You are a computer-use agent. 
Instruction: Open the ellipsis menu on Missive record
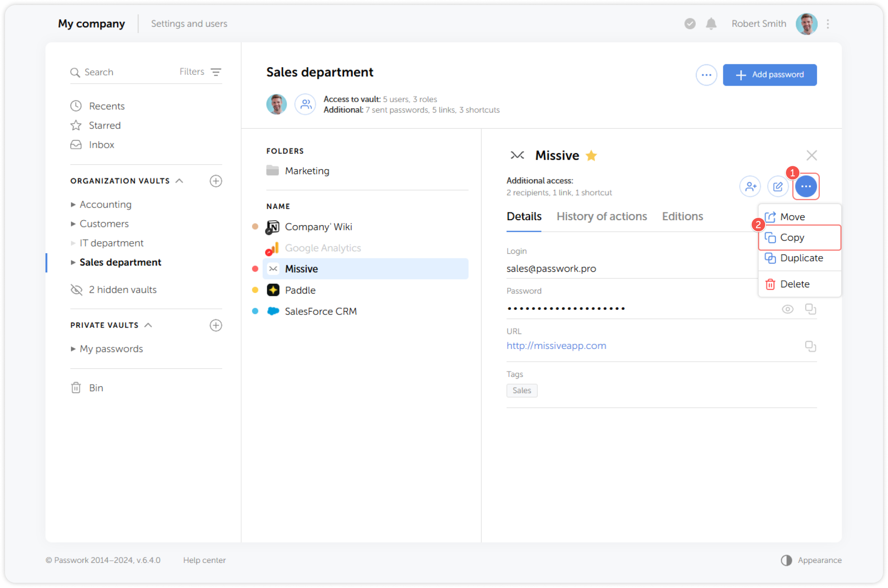pyautogui.click(x=806, y=186)
